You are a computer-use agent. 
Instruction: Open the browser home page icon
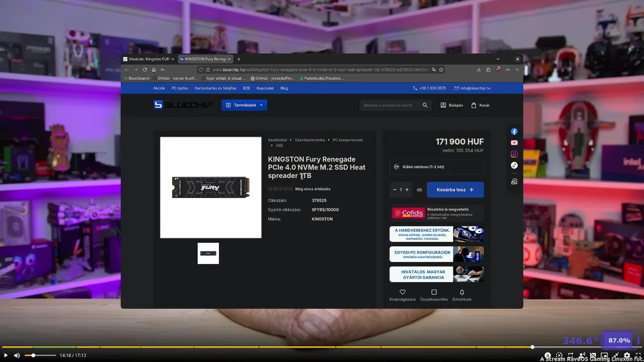point(154,69)
